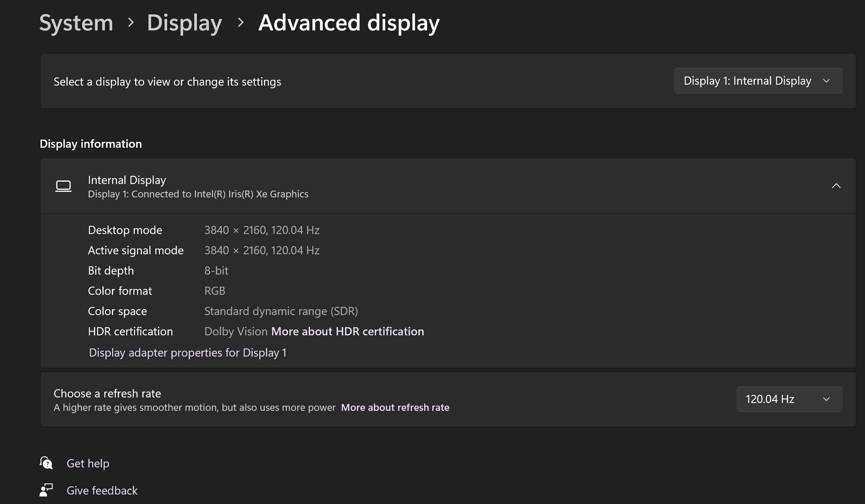
Task: Click the Internal Display header text
Action: click(x=127, y=180)
